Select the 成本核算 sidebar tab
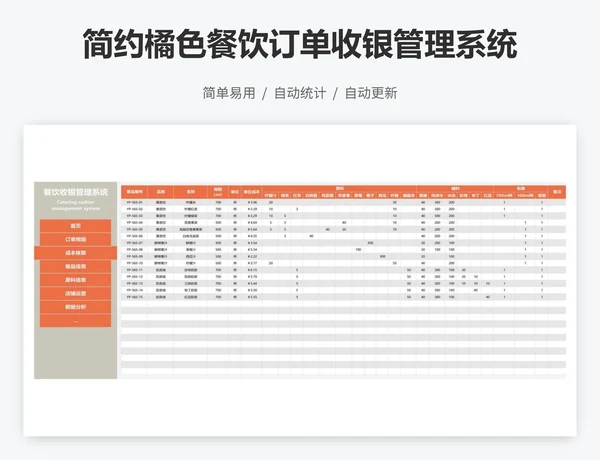Viewport: 600px width, 460px height. coord(76,254)
